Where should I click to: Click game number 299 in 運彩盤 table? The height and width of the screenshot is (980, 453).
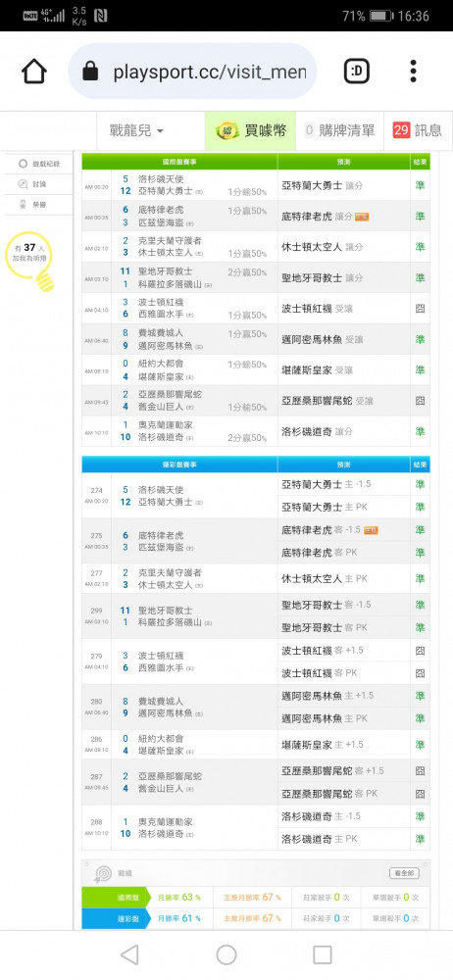96,611
